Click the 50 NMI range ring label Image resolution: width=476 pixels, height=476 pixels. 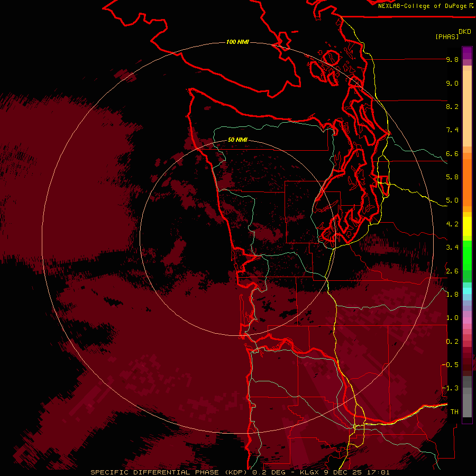pyautogui.click(x=237, y=140)
